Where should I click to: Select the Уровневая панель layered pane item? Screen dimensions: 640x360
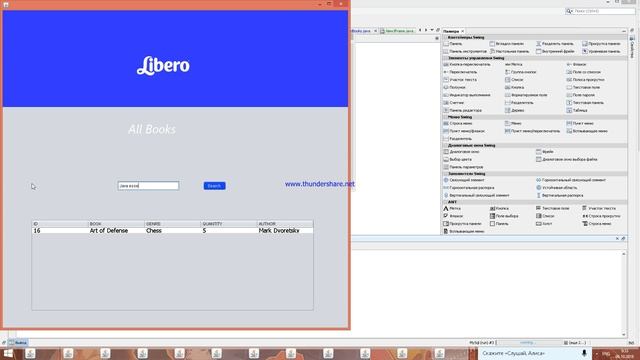[x=601, y=51]
